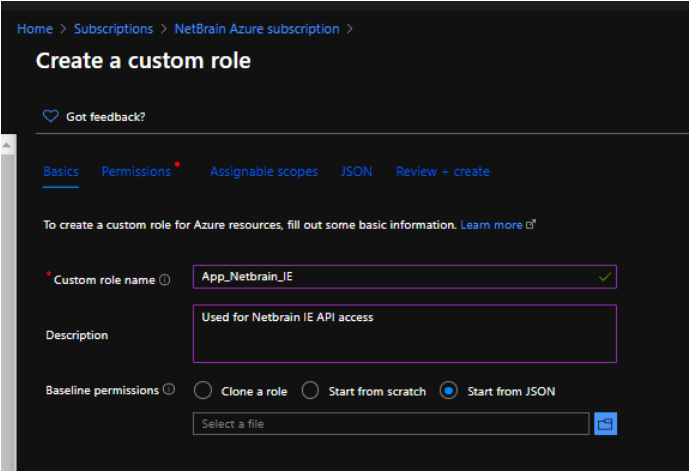Open Subscriptions breadcrumb link
The image size is (691, 473).
pyautogui.click(x=113, y=29)
